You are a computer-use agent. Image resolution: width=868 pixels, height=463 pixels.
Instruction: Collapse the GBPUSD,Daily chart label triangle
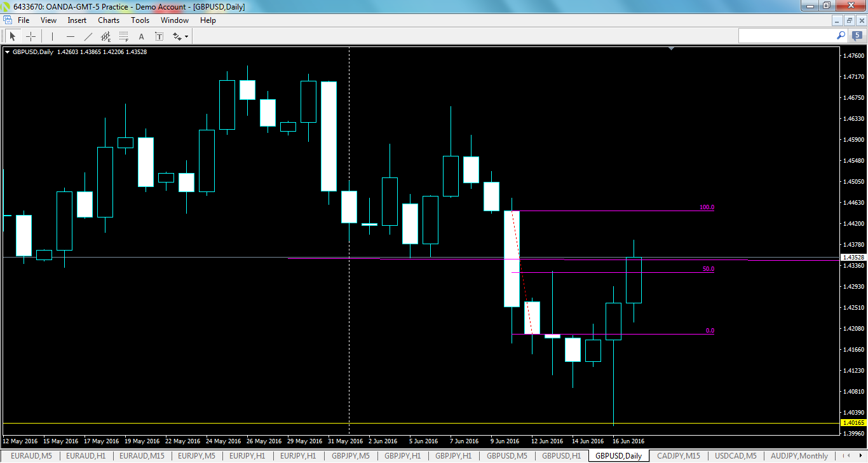tap(8, 51)
